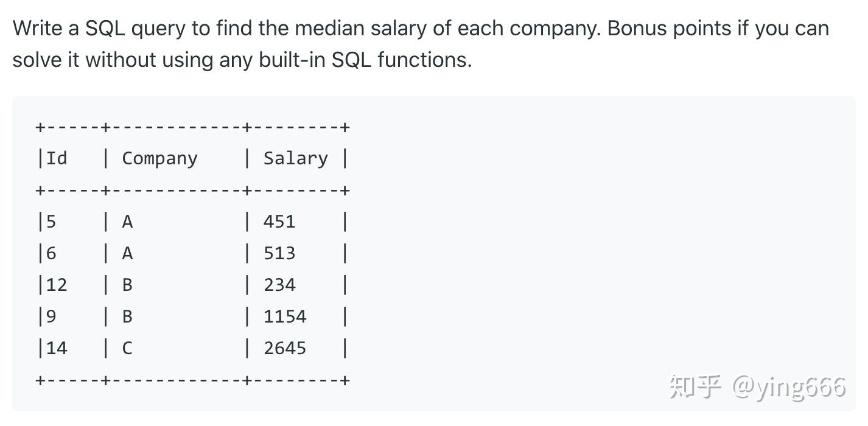Select salary value 451

279,222
